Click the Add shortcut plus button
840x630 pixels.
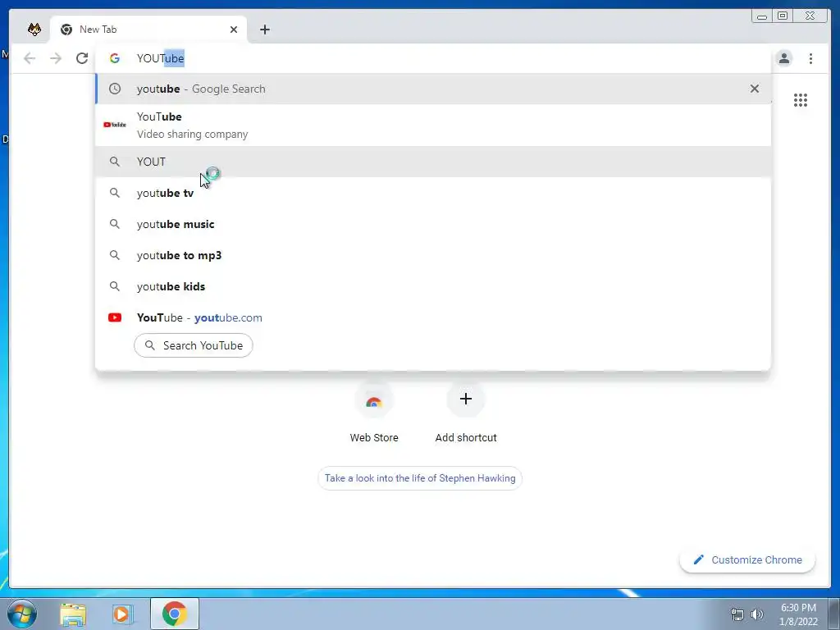466,399
